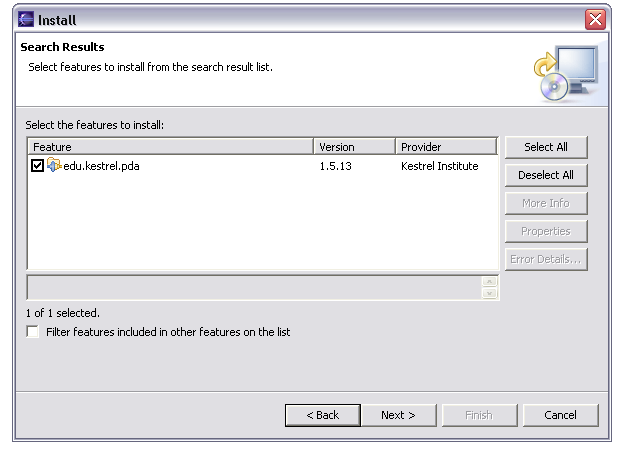Proceed using the Next button

398,415
